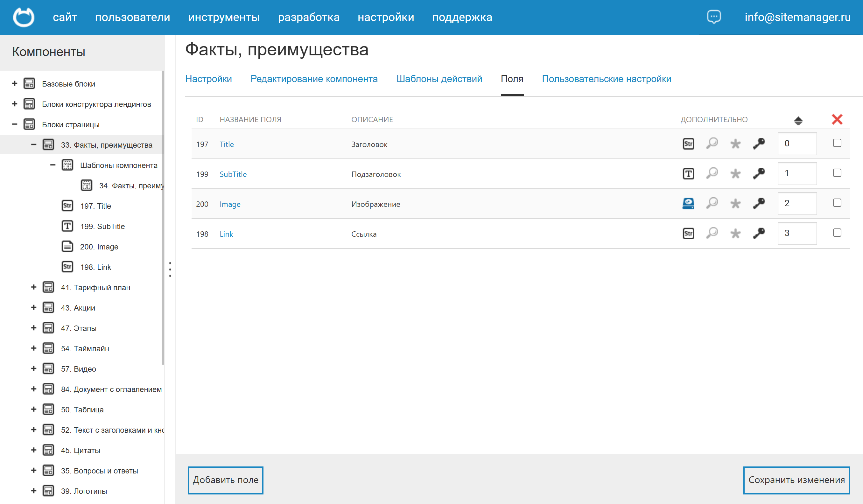
Task: Tick the delete checkbox for Link field
Action: coord(837,233)
